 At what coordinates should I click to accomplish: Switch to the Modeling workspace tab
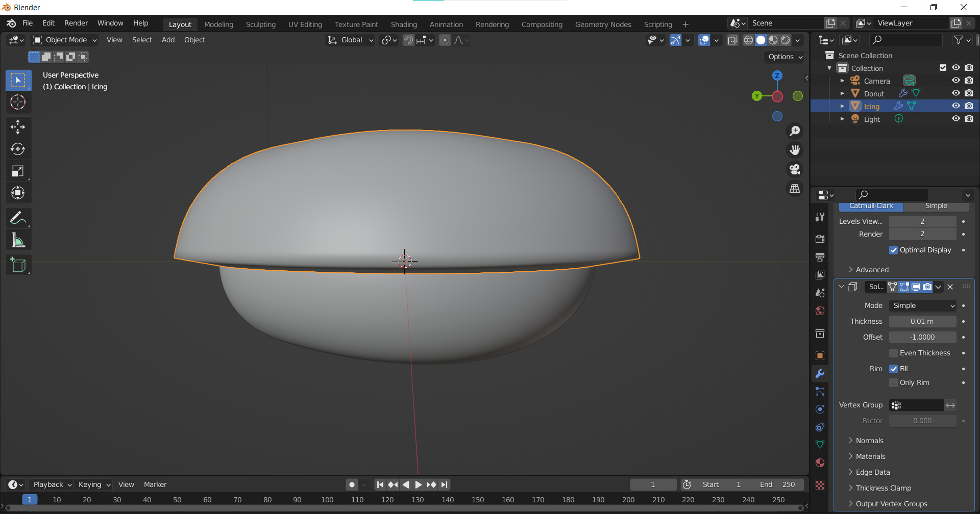(218, 24)
